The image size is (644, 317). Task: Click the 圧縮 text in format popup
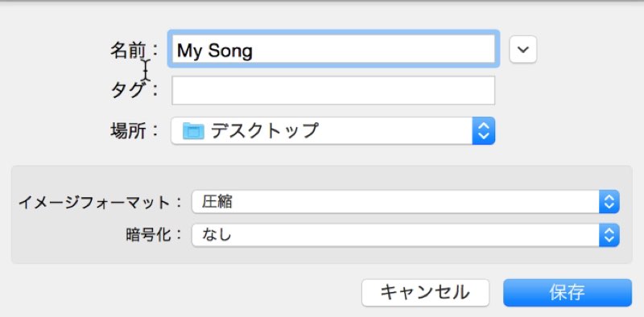pos(217,202)
